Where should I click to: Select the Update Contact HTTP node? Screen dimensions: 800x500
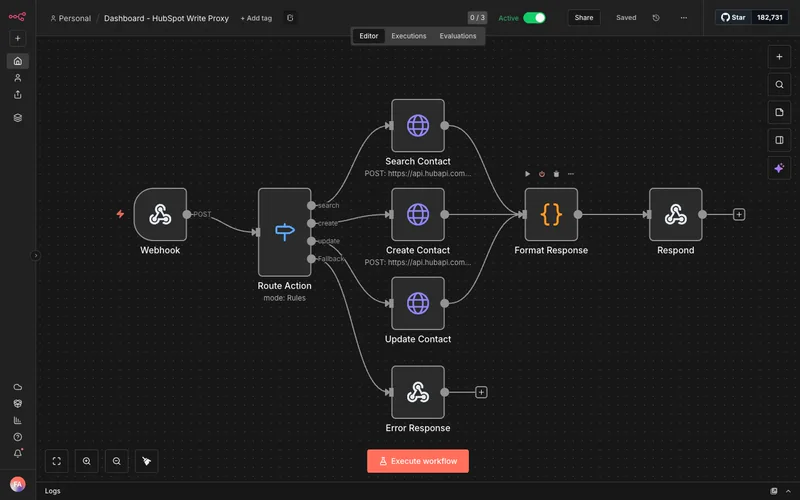pyautogui.click(x=418, y=303)
